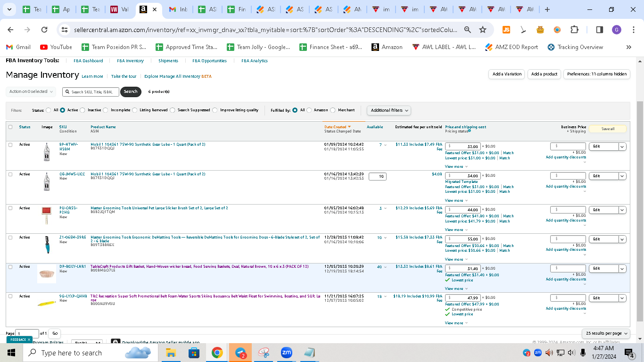This screenshot has width=644, height=362.
Task: Open the YouTube bookmark
Action: tap(56, 47)
